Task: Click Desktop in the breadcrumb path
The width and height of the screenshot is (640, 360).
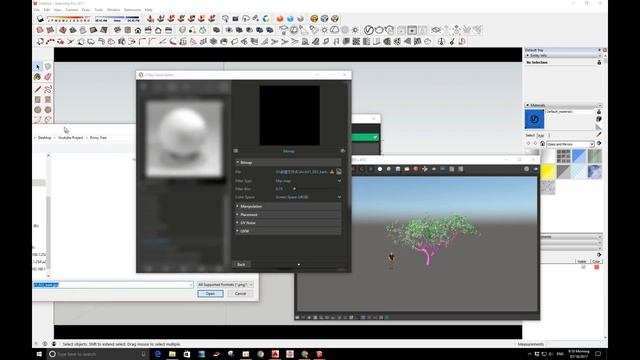Action: pos(44,138)
